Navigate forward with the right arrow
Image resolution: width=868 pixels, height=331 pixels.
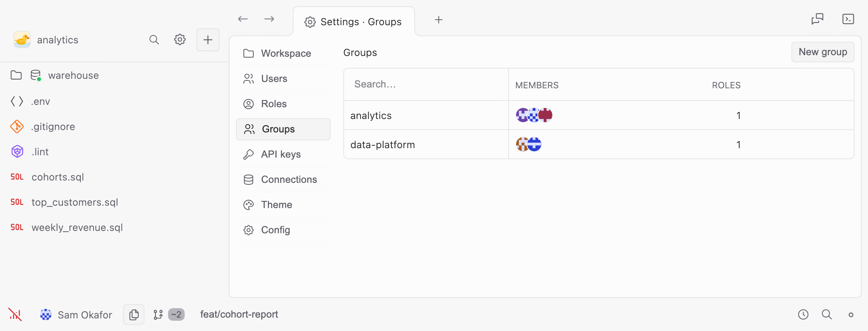269,19
